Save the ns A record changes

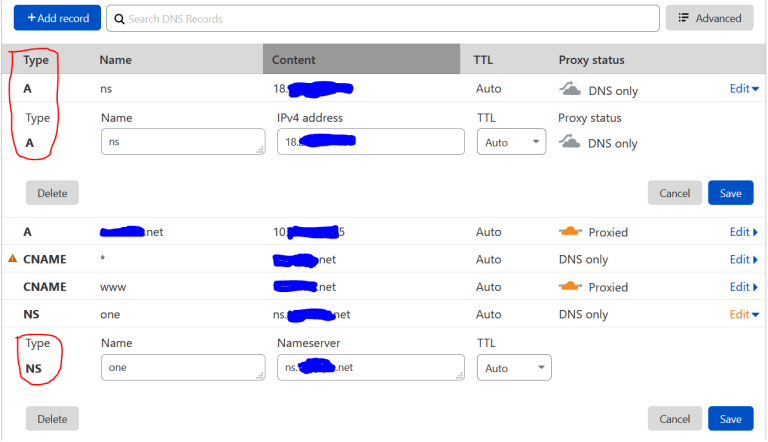(730, 193)
